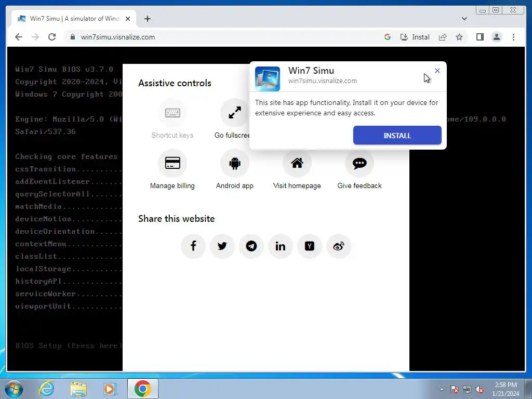Click the Go fullscreen arrows icon
The width and height of the screenshot is (532, 399).
[x=235, y=113]
